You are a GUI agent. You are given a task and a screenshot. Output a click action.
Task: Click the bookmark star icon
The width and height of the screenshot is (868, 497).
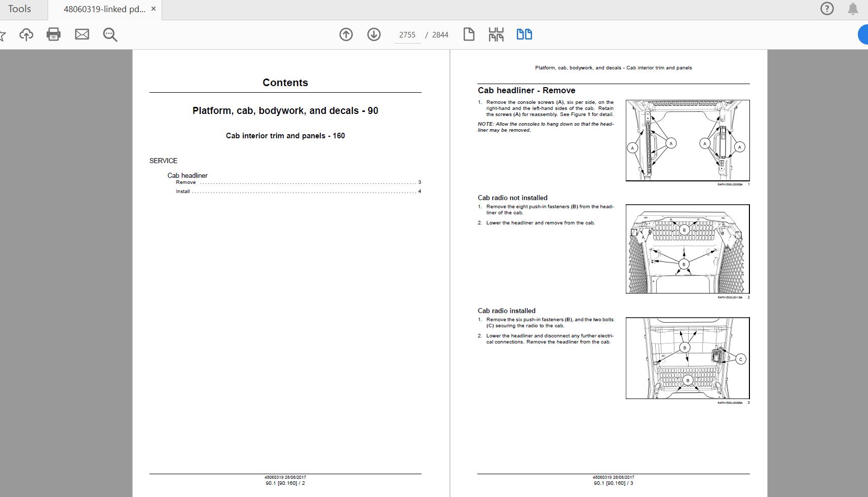2,35
